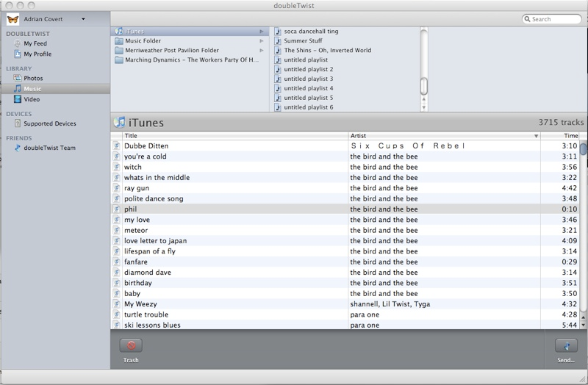The image size is (588, 385).
Task: Expand the Music Folder arrow
Action: (262, 41)
